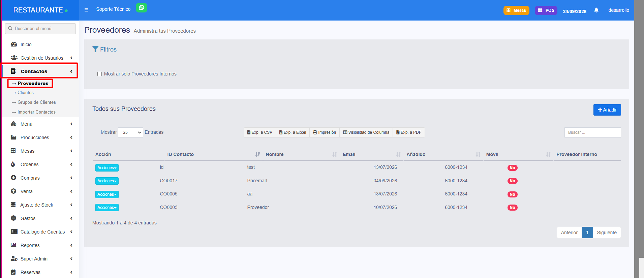The height and width of the screenshot is (278, 644).
Task: Click the Gestión de Usuarios people icon
Action: [x=14, y=58]
